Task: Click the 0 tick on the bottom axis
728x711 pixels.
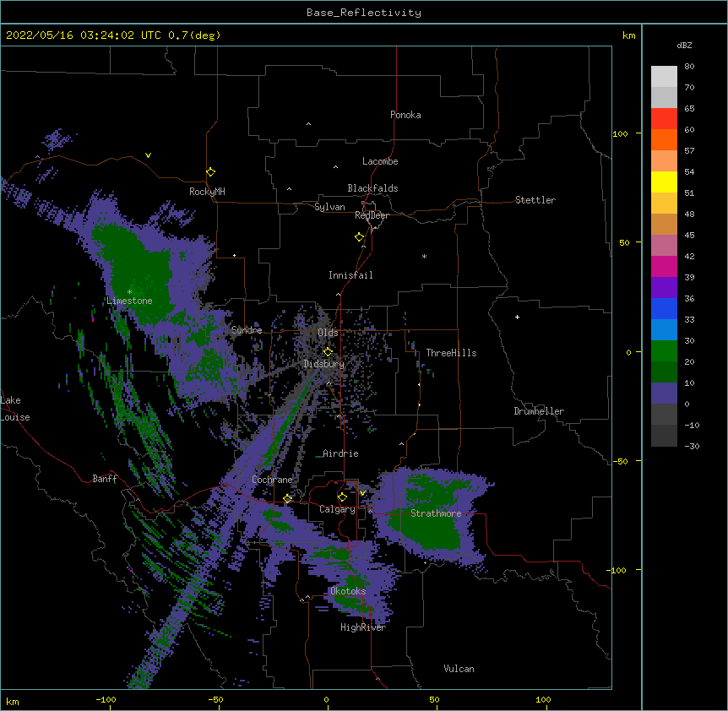Action: (326, 699)
